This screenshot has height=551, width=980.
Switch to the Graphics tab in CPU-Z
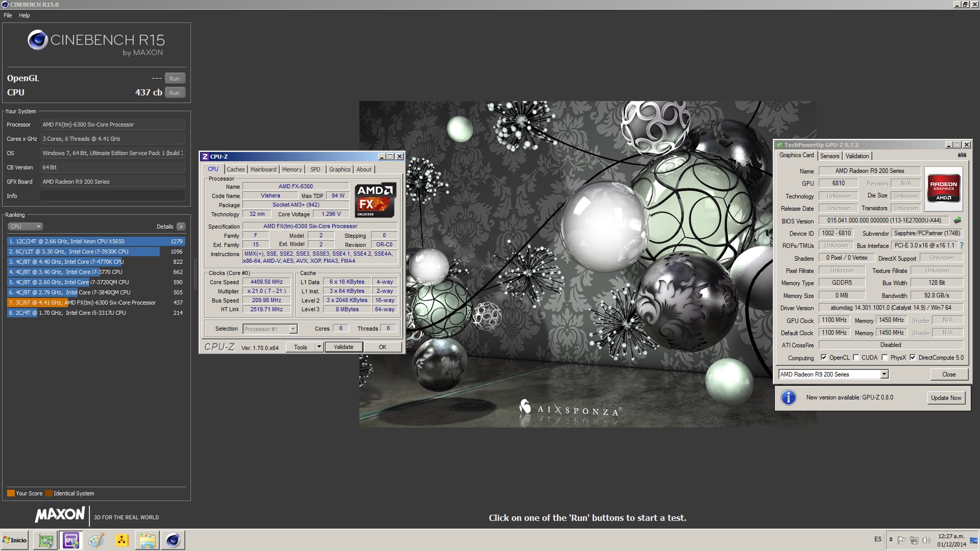point(340,169)
